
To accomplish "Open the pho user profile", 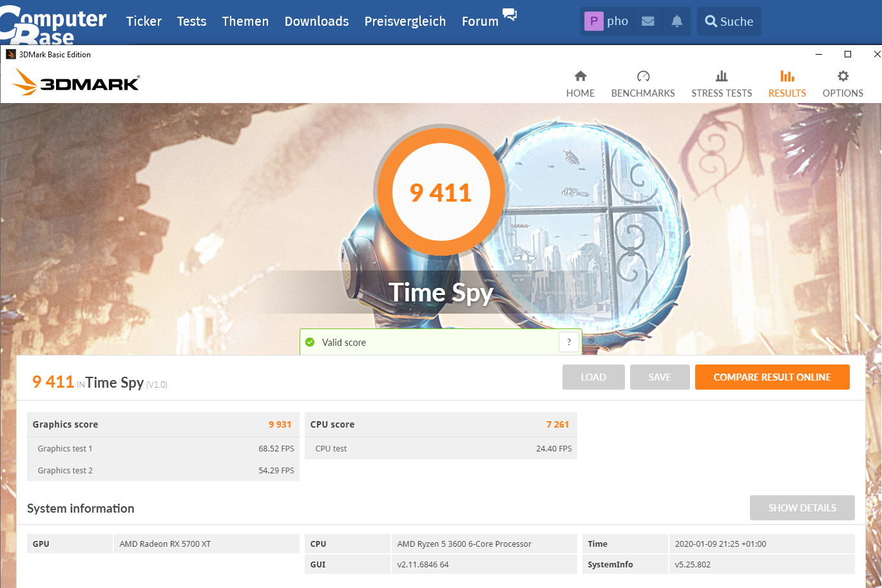I will [x=607, y=21].
